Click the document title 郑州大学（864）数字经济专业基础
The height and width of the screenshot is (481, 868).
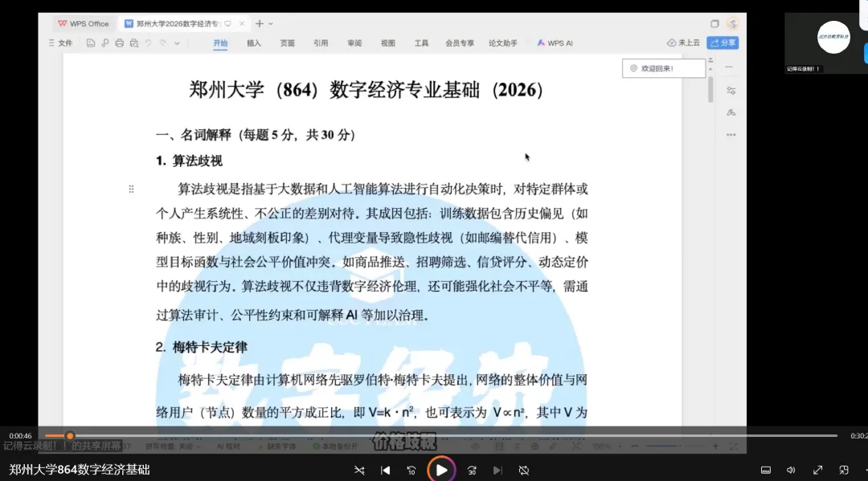(366, 90)
